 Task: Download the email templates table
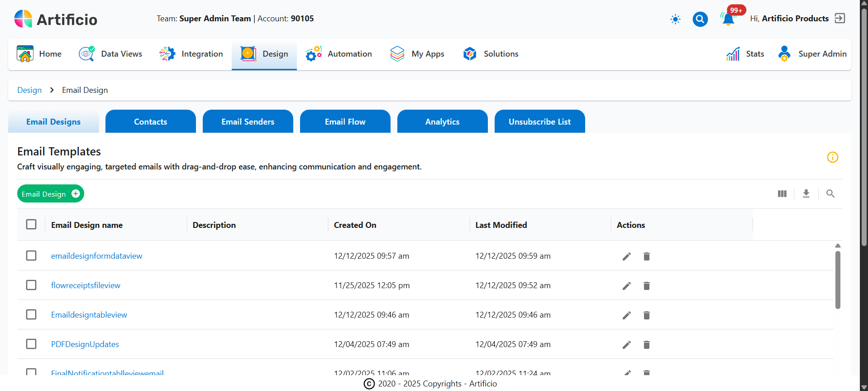point(806,194)
